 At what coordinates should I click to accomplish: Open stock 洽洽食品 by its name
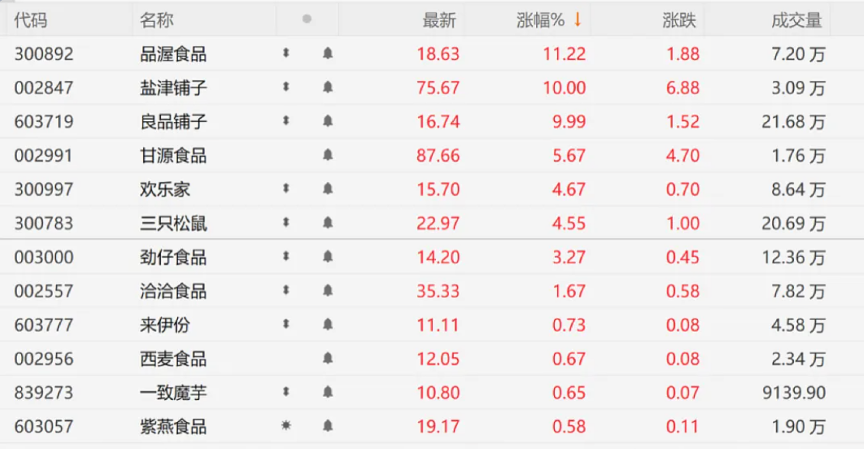tap(173, 291)
